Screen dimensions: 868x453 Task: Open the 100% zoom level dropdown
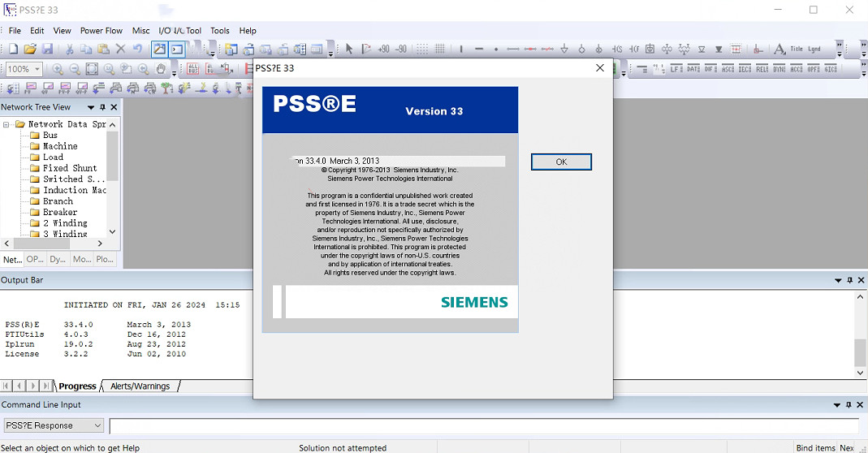(x=37, y=69)
